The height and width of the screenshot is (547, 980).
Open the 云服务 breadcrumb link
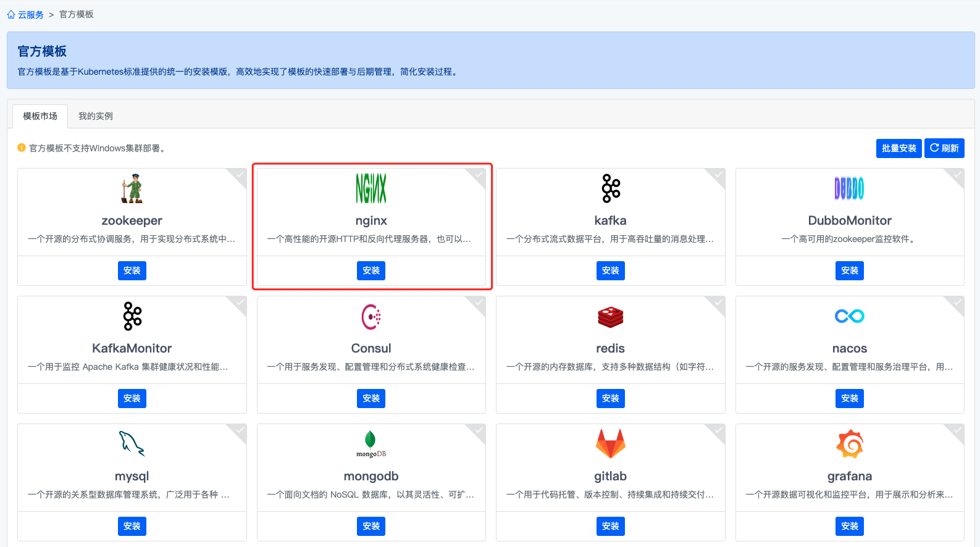[31, 14]
